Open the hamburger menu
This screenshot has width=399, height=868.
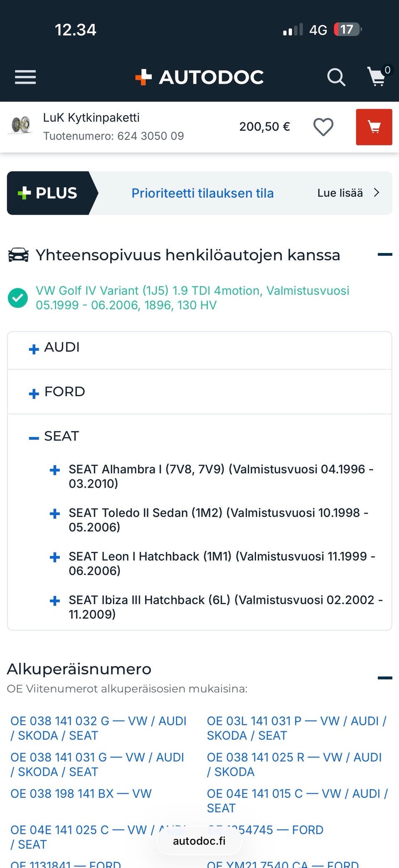25,77
